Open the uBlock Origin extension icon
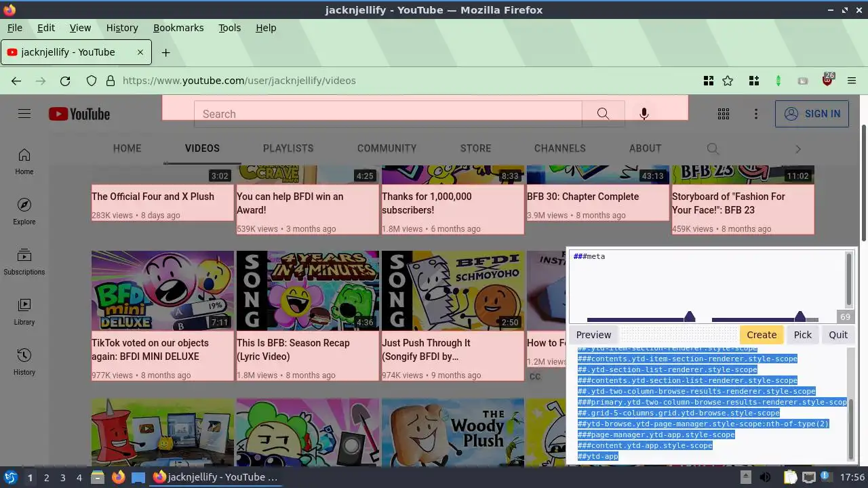 (827, 80)
